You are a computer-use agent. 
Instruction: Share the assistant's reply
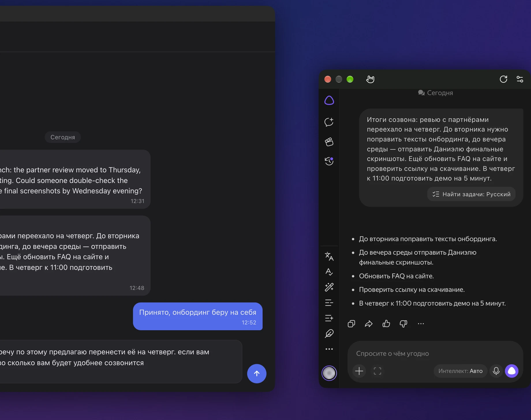coord(369,324)
